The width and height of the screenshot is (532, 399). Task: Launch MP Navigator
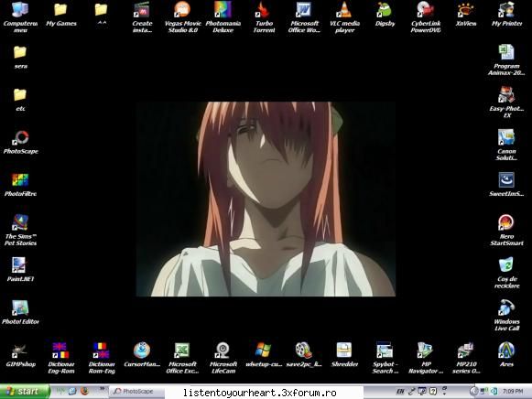click(x=426, y=358)
